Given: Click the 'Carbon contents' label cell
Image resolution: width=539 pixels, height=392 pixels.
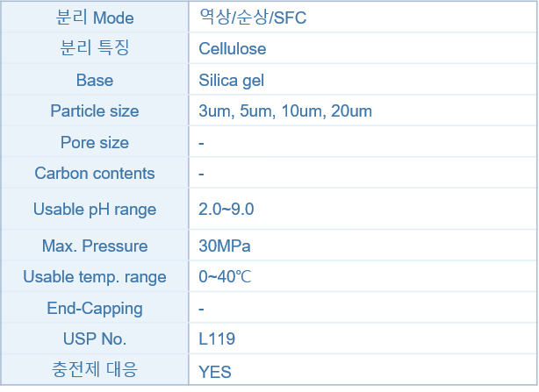Looking at the screenshot, I should [95, 173].
